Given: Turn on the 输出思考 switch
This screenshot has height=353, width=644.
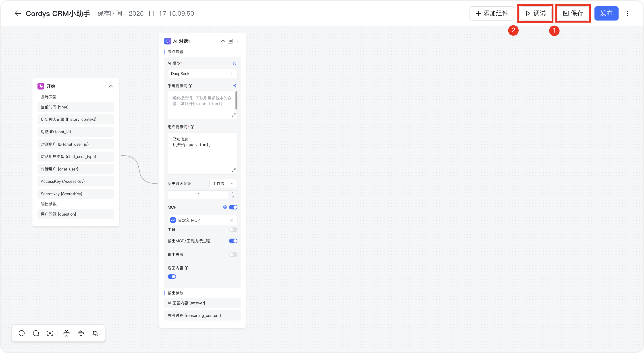Looking at the screenshot, I should (233, 255).
